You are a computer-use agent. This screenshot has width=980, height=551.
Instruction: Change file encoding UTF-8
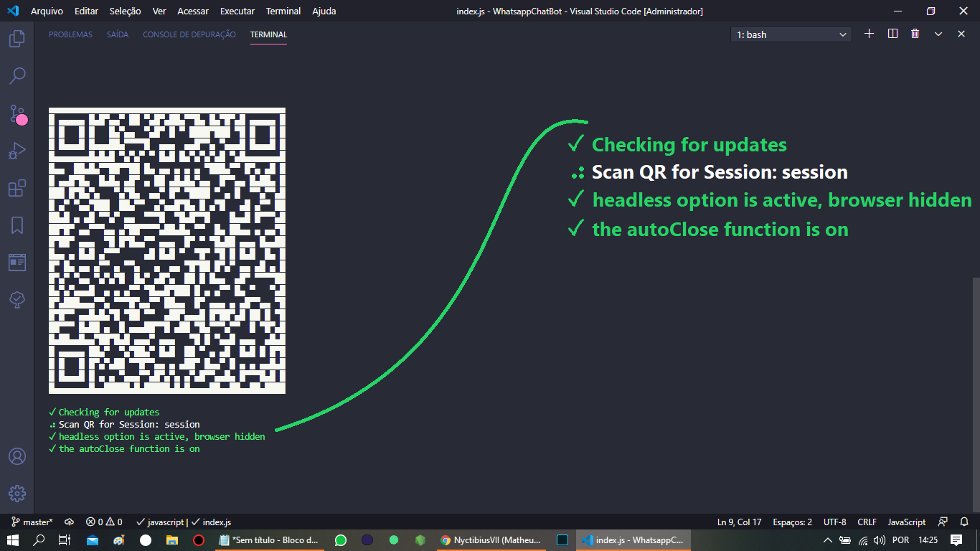coord(834,522)
